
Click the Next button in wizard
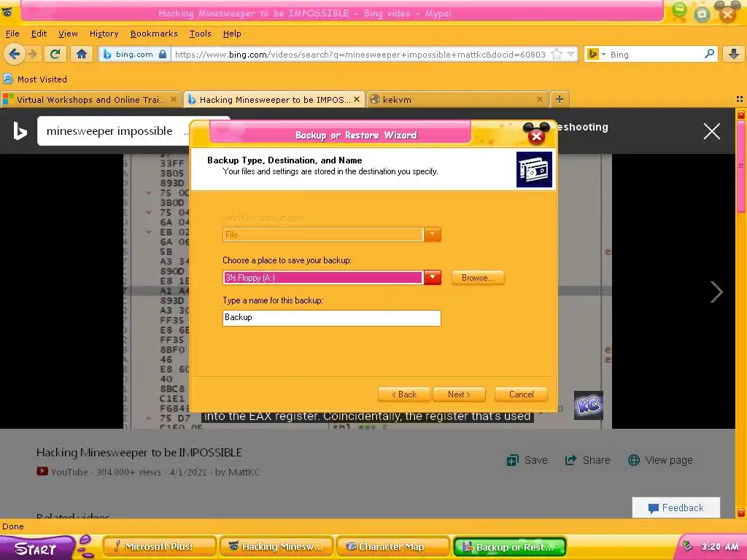click(x=459, y=394)
